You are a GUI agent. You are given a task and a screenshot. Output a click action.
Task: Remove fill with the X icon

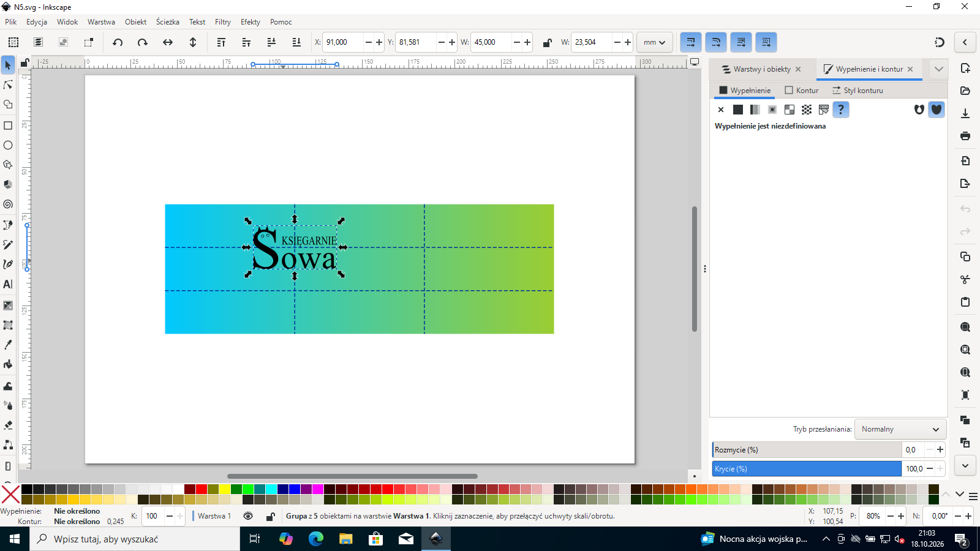(721, 110)
